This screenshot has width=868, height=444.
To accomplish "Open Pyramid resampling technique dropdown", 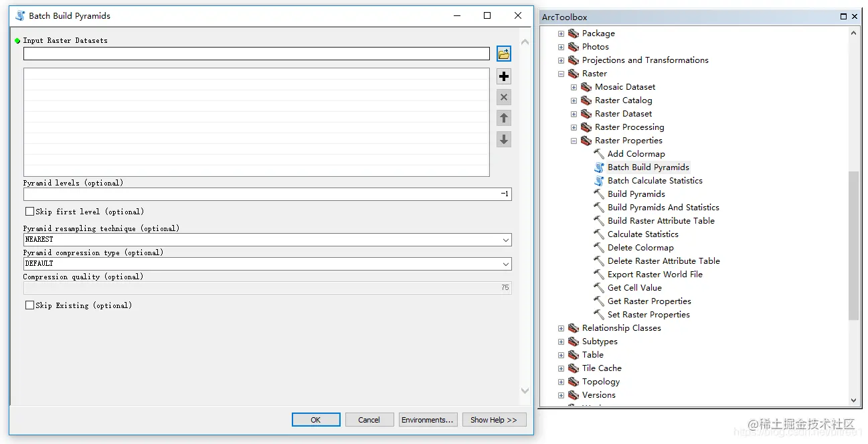I will click(x=506, y=240).
